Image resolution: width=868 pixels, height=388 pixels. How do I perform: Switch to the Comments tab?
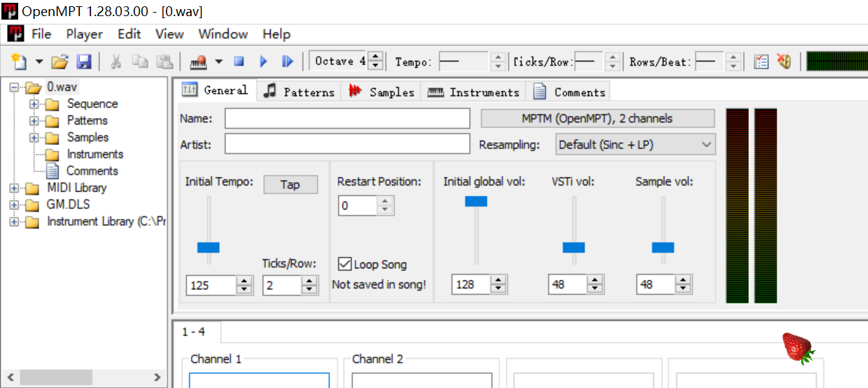click(569, 92)
